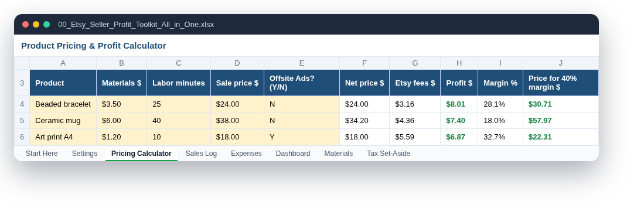Viewport: 644px width, 218px height.
Task: Click the Materials $ header cell
Action: 121,83
